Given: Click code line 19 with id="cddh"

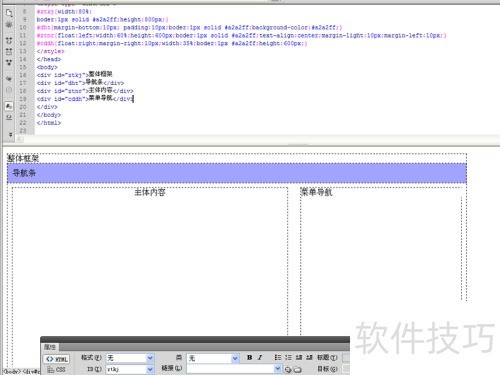Looking at the screenshot, I should pyautogui.click(x=85, y=99).
